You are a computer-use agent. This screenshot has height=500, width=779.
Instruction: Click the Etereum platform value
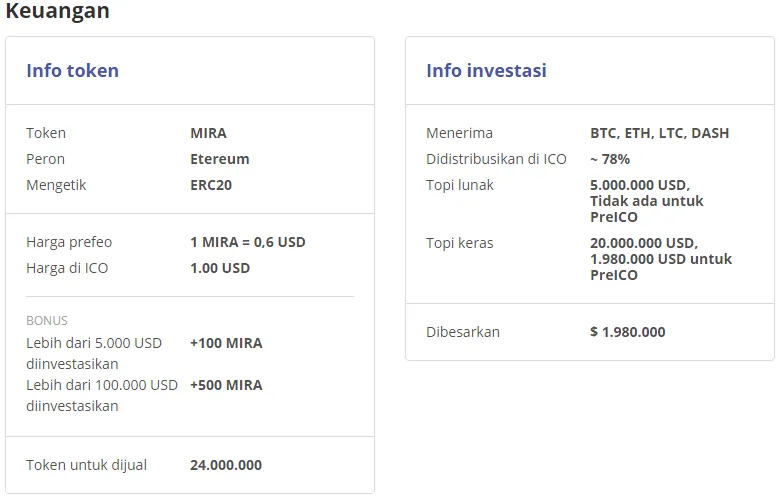pyautogui.click(x=219, y=159)
